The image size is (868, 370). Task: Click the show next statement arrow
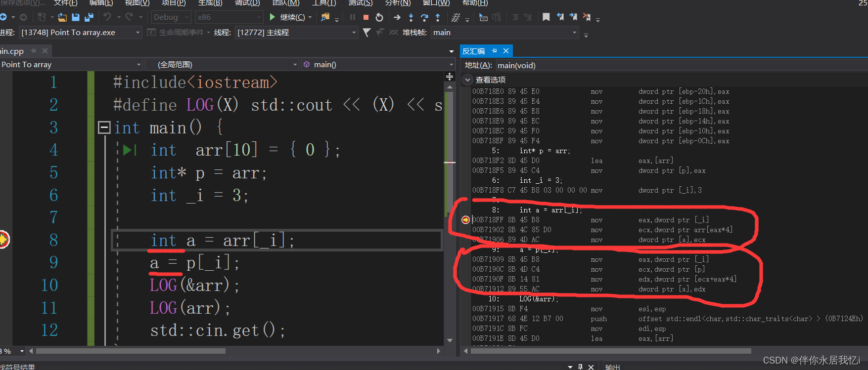coord(397,17)
